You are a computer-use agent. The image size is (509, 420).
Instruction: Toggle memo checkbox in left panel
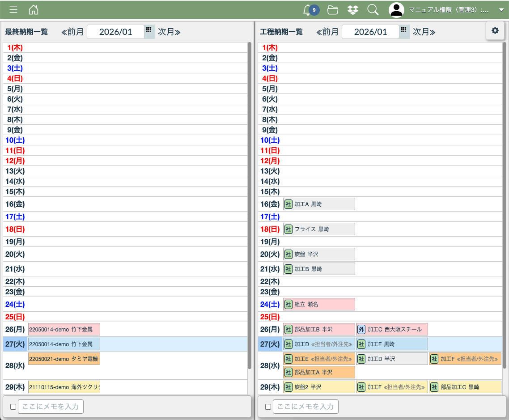[x=13, y=407]
